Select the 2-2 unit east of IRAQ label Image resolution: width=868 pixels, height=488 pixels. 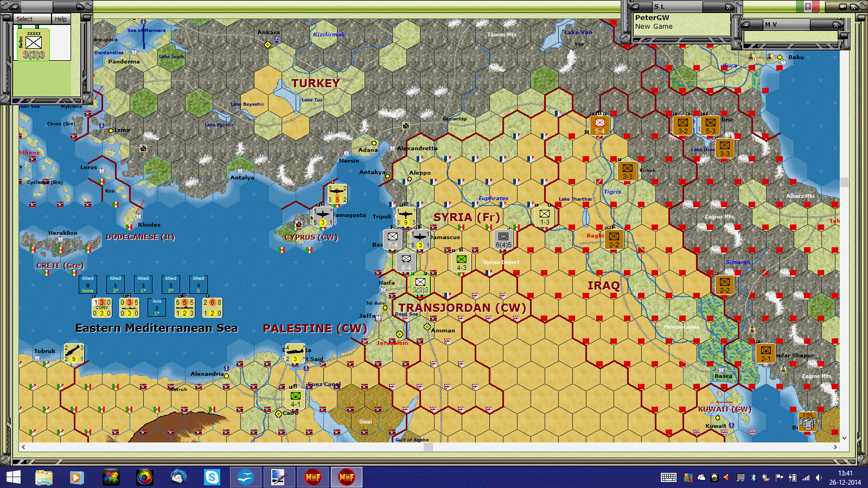724,285
